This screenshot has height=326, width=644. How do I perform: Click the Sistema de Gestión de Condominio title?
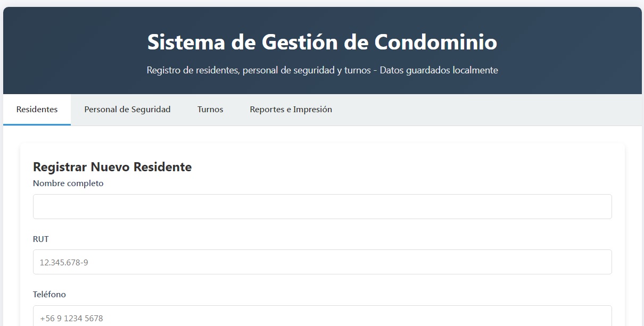pos(322,42)
